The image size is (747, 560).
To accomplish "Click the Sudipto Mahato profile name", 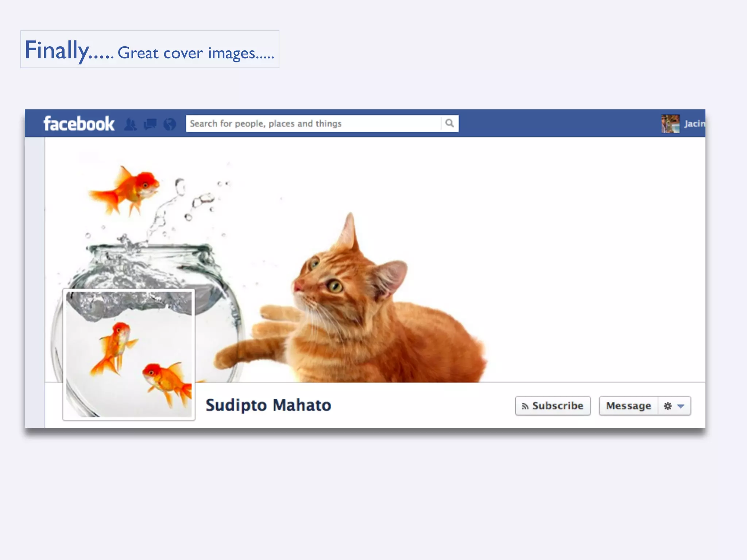I will tap(268, 405).
